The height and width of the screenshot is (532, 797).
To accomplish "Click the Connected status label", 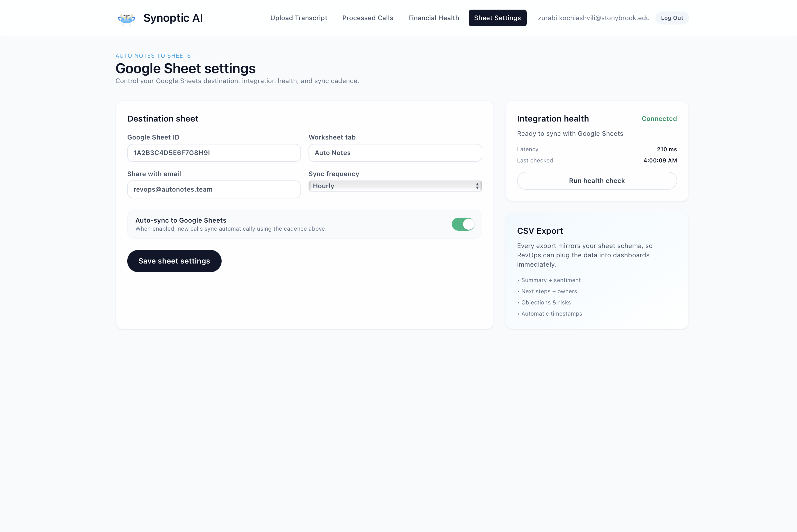I will (x=659, y=119).
